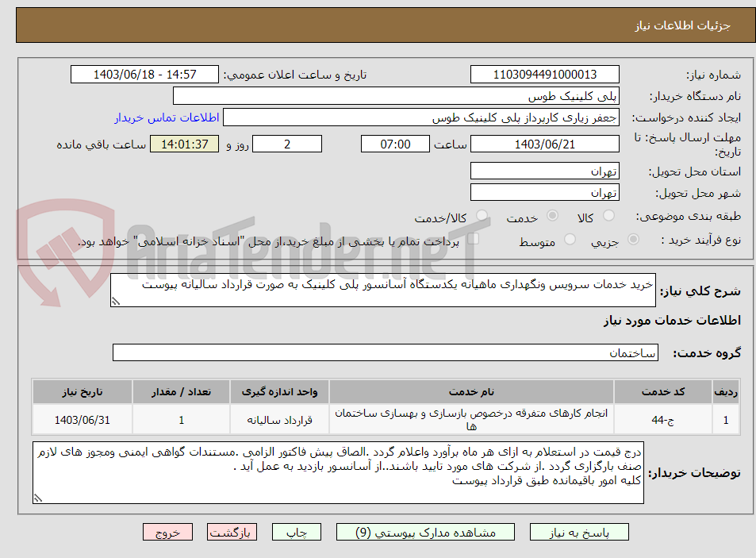The width and height of the screenshot is (756, 558).
Task: Click the 'خروج' exit button
Action: (x=168, y=533)
